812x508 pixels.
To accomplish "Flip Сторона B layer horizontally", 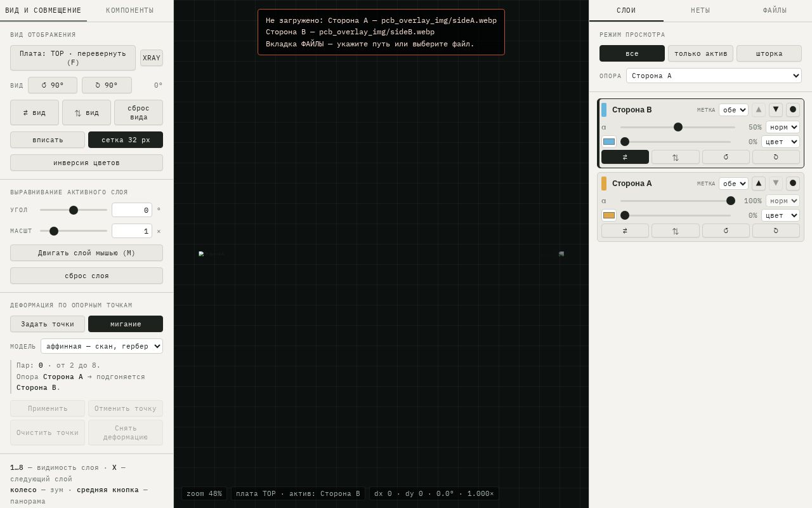I will 625,157.
